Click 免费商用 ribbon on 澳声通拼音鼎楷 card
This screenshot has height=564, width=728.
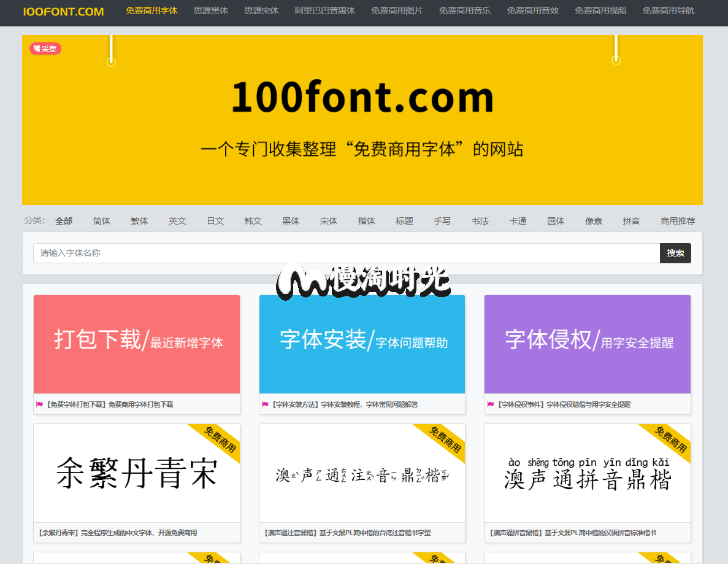coord(670,439)
